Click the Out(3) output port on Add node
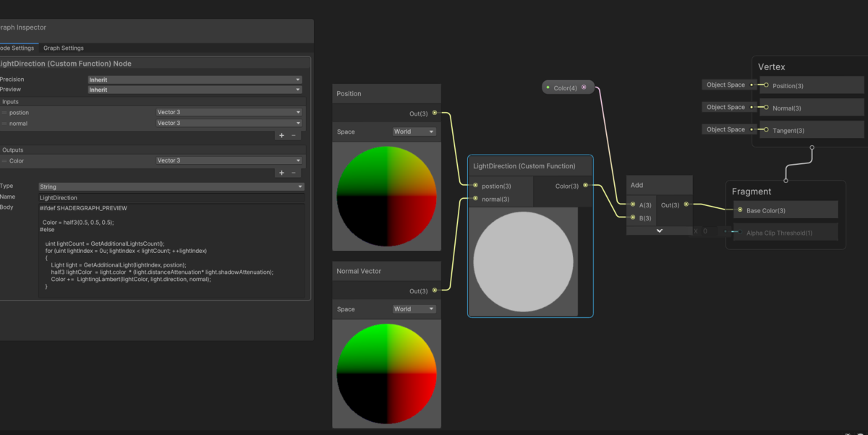 (687, 204)
